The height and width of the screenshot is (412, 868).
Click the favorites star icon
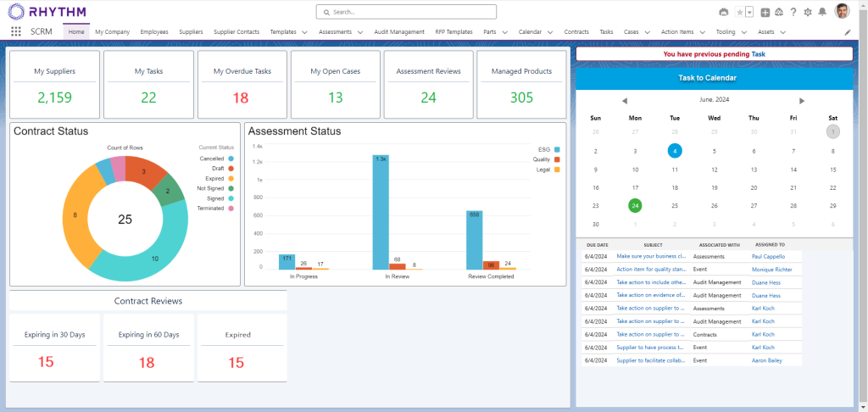tap(740, 12)
